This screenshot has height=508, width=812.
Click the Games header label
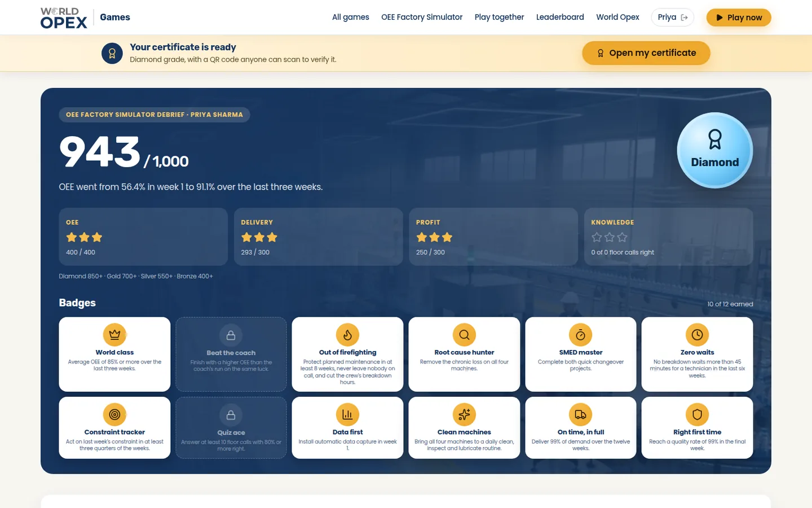[x=115, y=17]
